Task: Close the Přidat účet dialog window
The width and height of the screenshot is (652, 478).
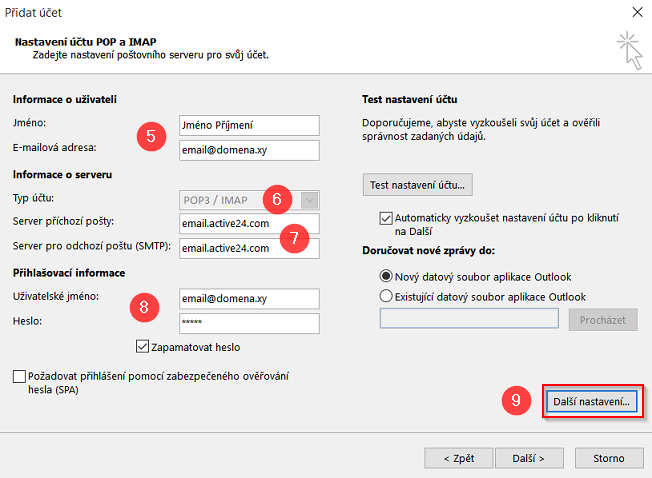Action: pyautogui.click(x=637, y=13)
